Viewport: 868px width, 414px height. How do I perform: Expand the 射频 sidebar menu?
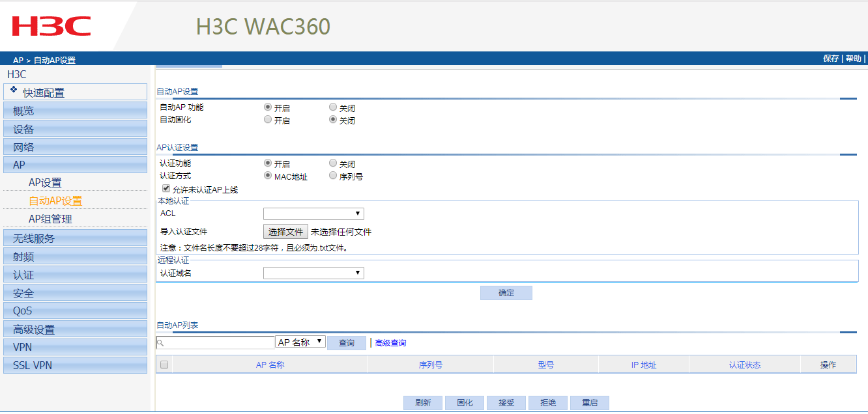pyautogui.click(x=76, y=256)
